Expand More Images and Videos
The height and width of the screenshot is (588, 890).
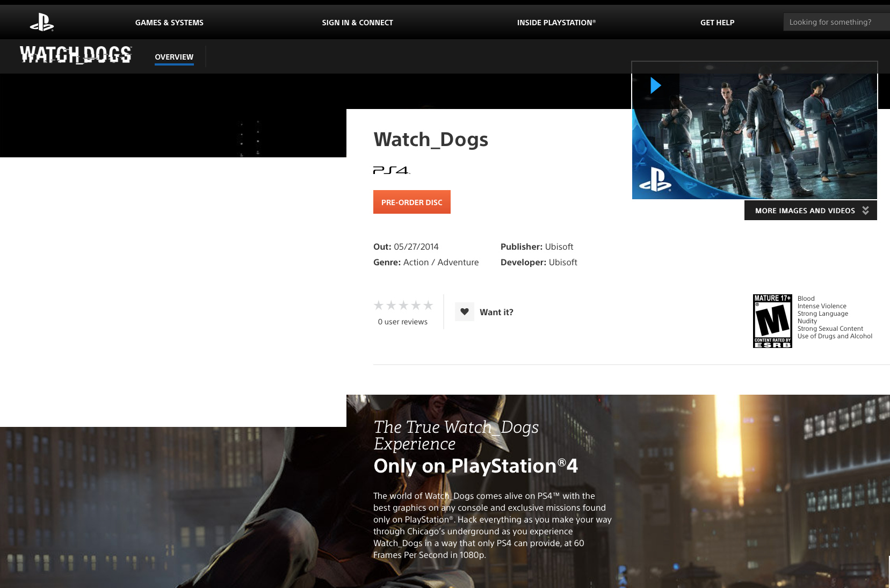(x=811, y=210)
